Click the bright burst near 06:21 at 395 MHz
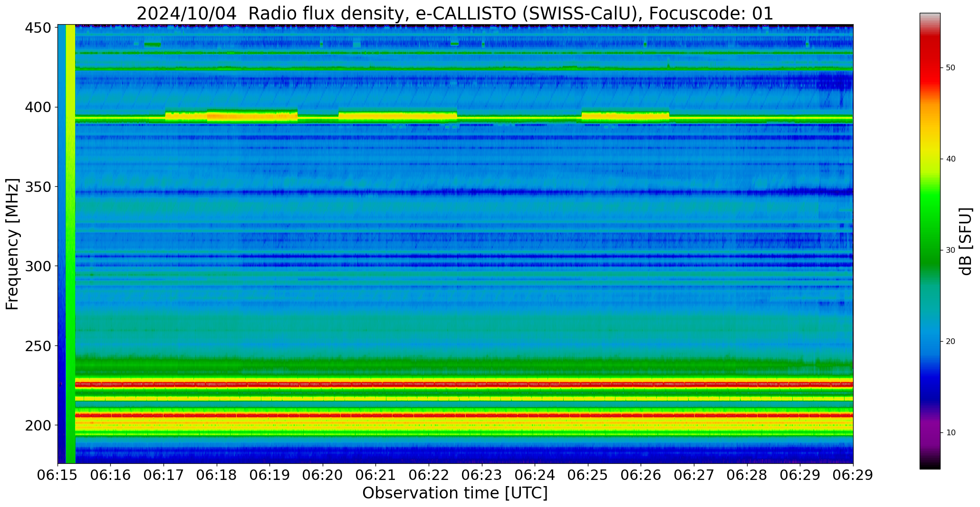Viewport: 980px width, 507px height. [398, 116]
